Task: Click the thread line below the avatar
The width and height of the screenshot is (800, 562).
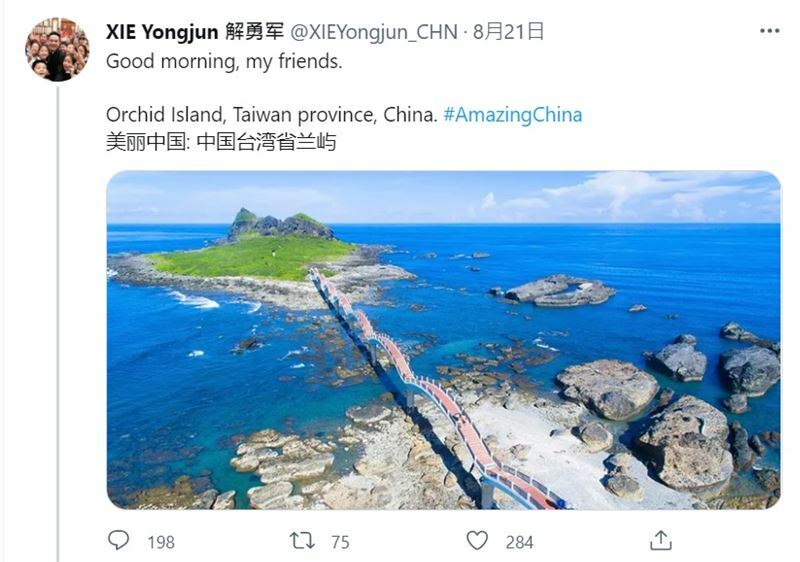Action: (57, 324)
